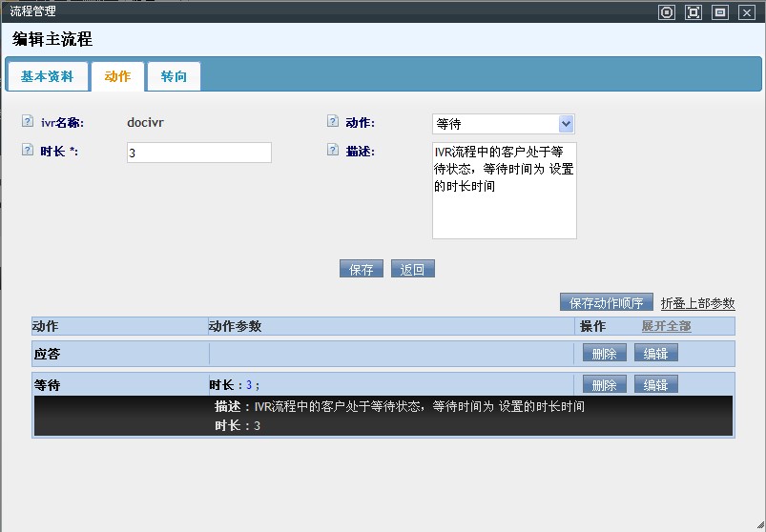Expand all rows with 展开全部

[x=666, y=326]
